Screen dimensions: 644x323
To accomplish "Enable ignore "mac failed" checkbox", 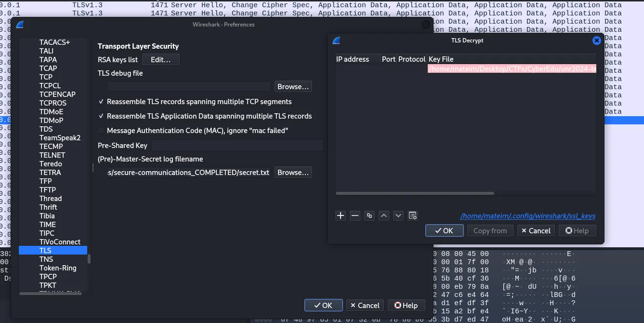I will click(x=101, y=131).
